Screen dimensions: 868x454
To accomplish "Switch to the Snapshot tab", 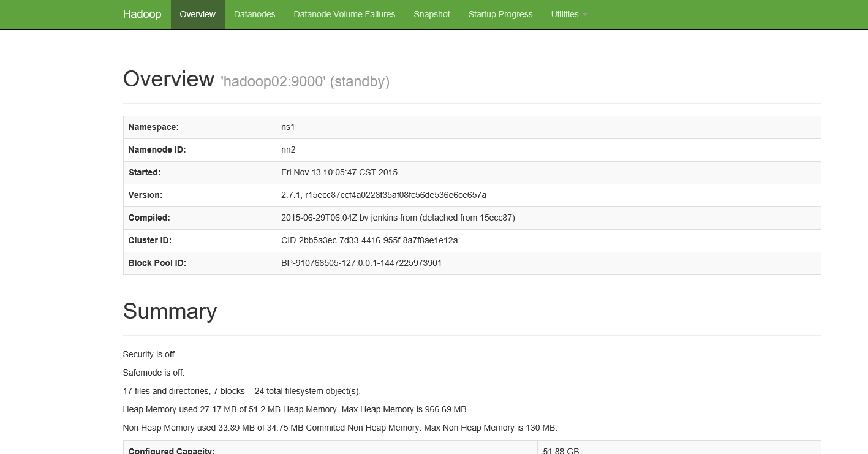I will tap(431, 14).
